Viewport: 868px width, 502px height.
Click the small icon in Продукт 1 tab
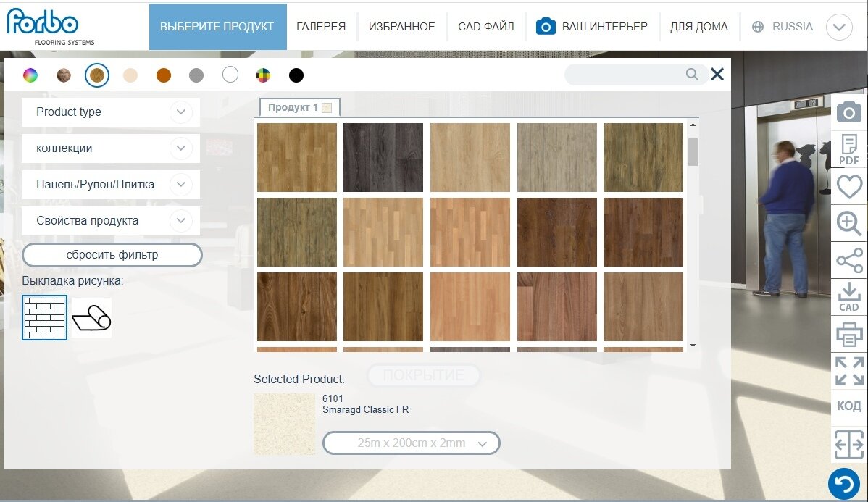click(327, 108)
